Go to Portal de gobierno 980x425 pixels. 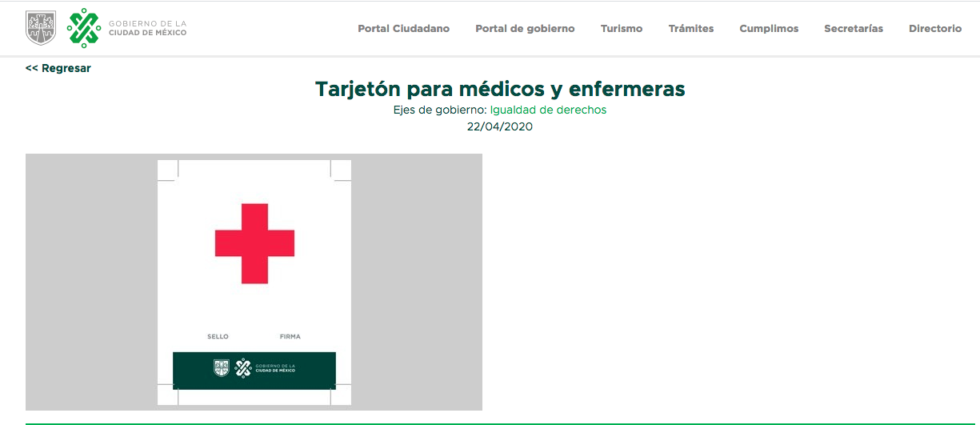click(x=525, y=29)
